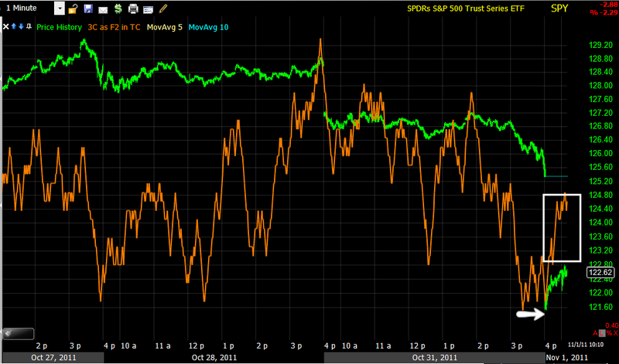Click the gray button at bottom-left of chart
This screenshot has width=619, height=364.
click(x=18, y=334)
